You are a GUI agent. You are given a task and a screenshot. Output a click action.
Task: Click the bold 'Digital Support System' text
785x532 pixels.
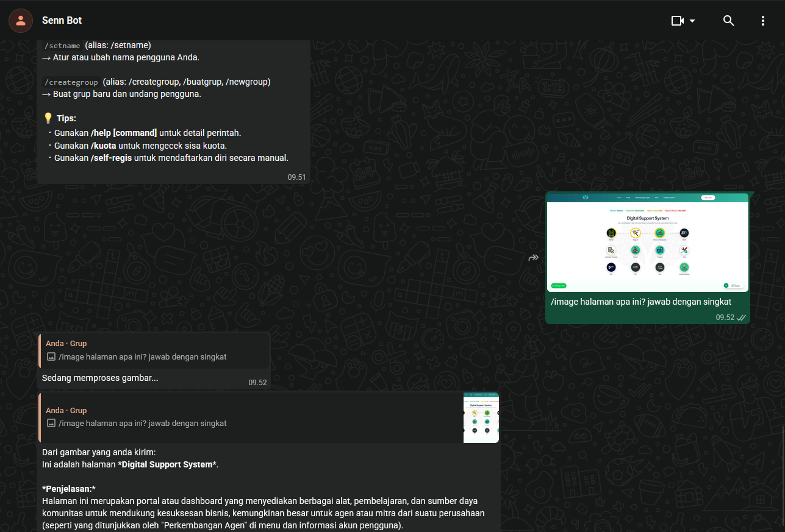(167, 464)
